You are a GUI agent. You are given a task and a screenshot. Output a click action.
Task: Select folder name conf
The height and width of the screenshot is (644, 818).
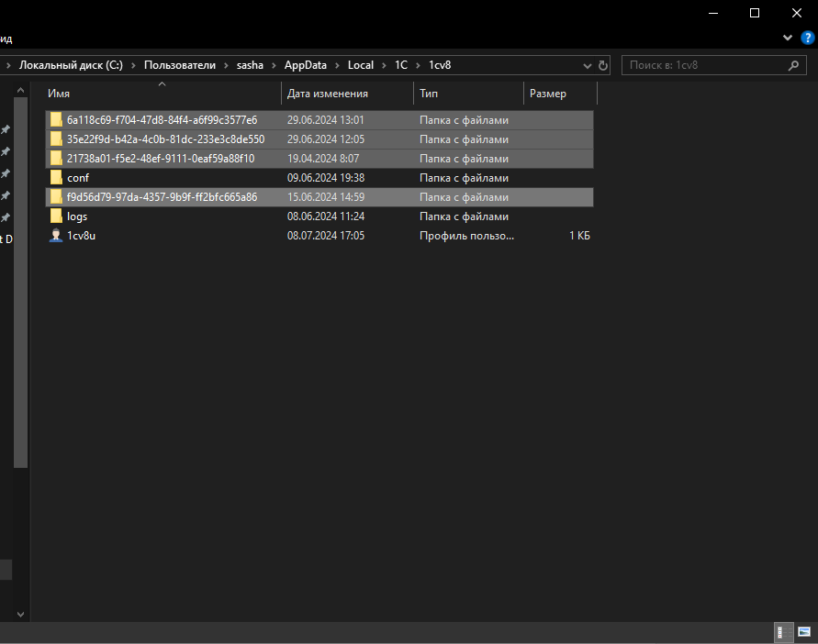78,178
